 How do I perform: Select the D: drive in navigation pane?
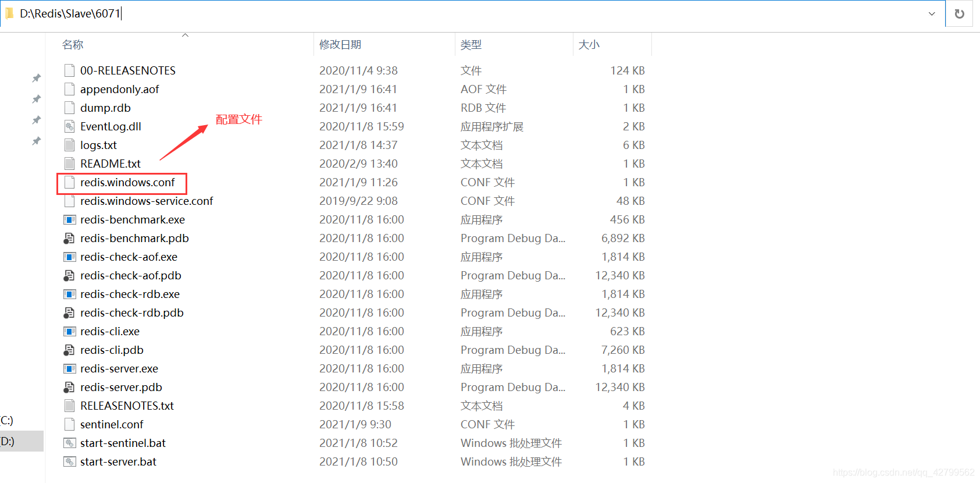(x=22, y=441)
